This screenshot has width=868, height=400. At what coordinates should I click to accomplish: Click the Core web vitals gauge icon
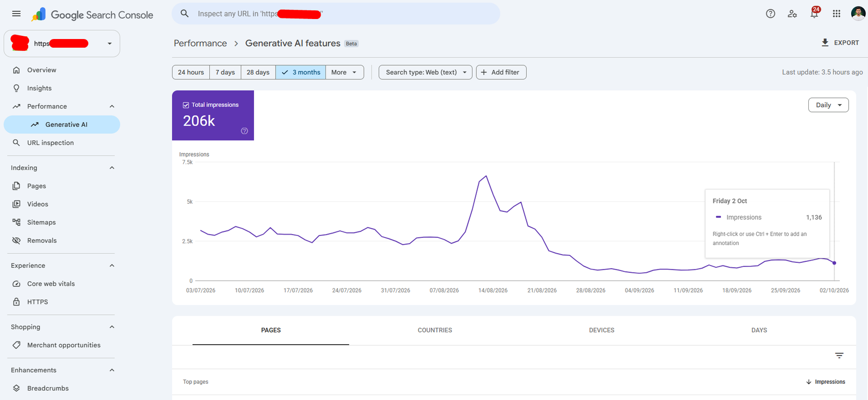pyautogui.click(x=16, y=283)
